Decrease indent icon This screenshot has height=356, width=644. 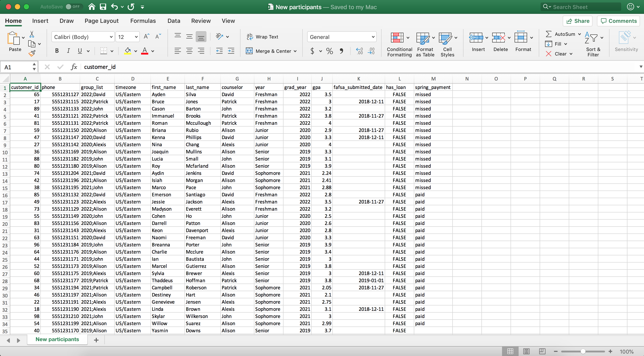219,51
